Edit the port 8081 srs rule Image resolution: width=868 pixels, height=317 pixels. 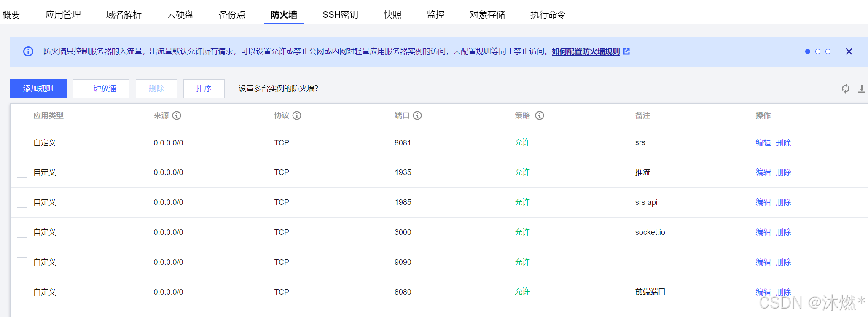point(763,143)
